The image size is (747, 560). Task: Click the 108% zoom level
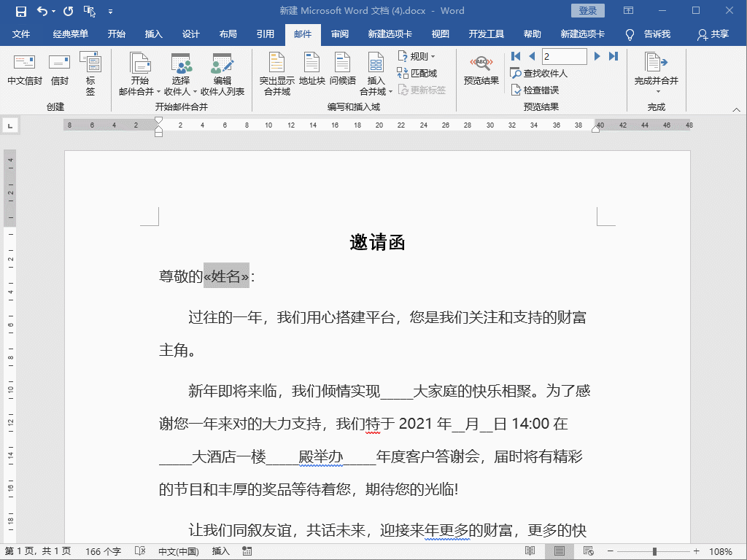coord(720,551)
